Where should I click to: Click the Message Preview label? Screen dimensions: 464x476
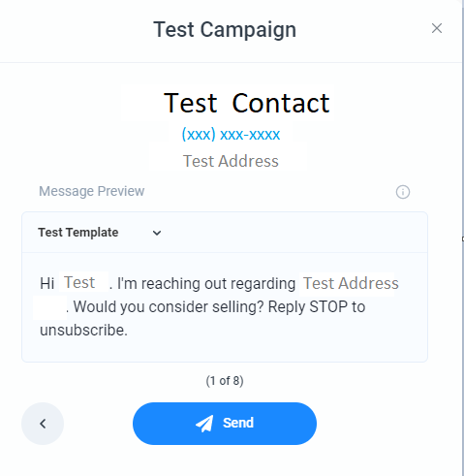[92, 191]
